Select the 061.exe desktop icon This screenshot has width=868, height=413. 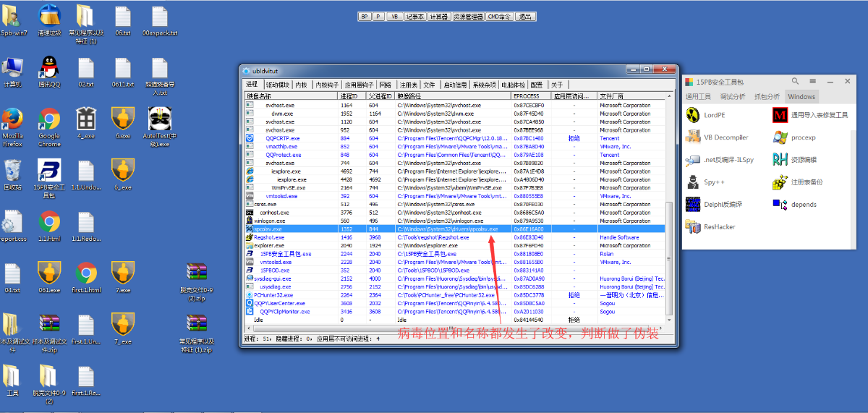[49, 278]
